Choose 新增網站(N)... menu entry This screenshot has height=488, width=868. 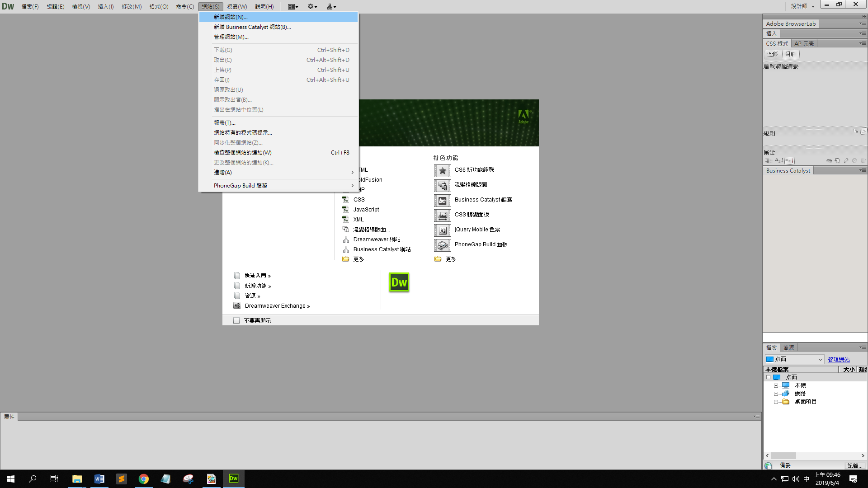coord(231,17)
